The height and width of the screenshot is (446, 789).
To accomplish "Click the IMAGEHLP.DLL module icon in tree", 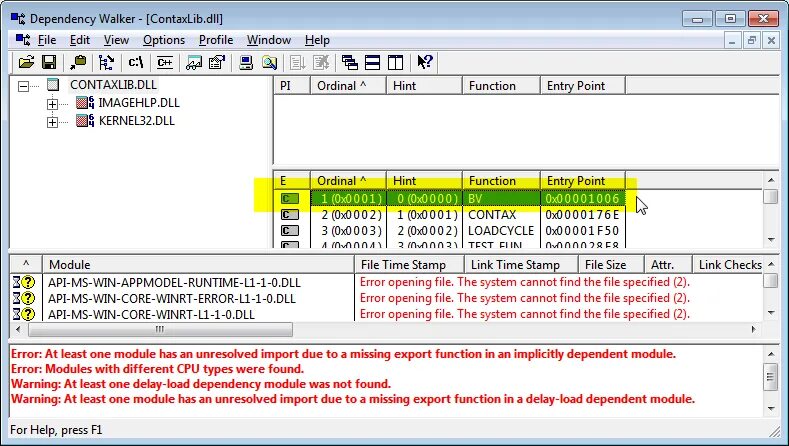I will pos(85,103).
